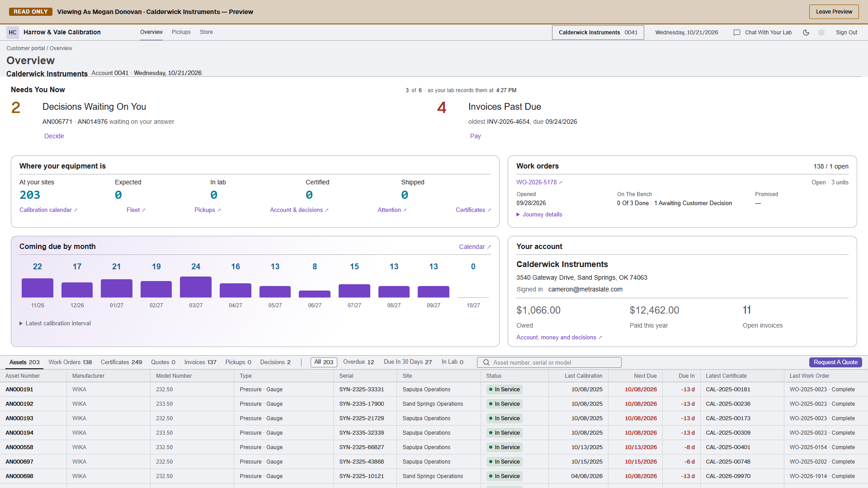Screen dimensions: 868x488
Task: Toggle dark mode moon icon
Action: [806, 33]
